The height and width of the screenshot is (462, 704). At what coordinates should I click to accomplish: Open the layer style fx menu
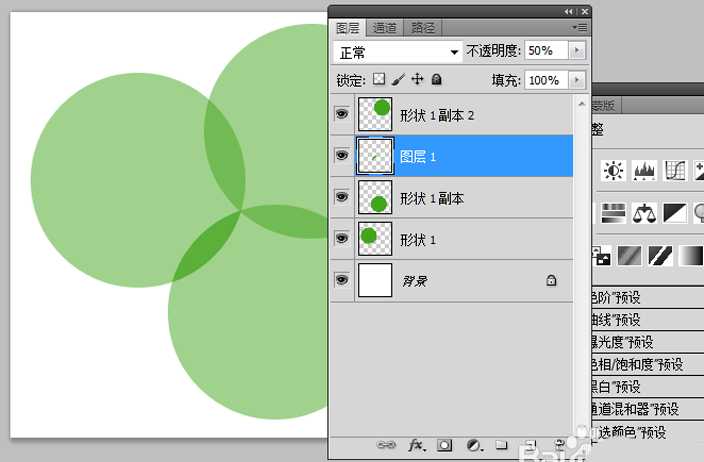pos(416,445)
